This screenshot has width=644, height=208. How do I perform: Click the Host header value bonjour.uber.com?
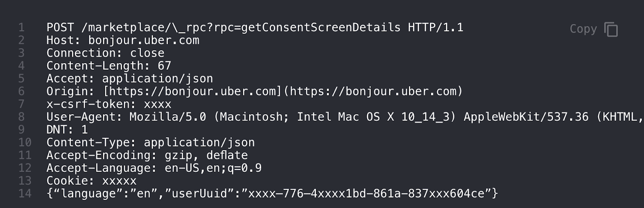pos(144,40)
